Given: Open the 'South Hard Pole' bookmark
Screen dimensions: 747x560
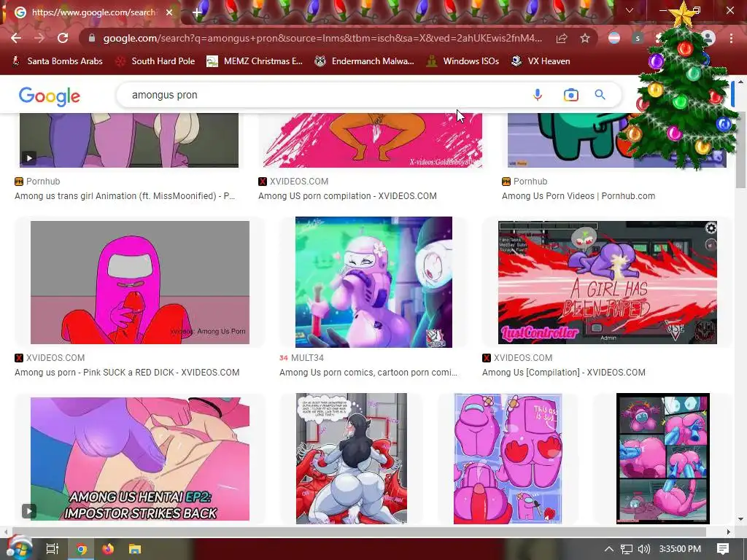Looking at the screenshot, I should [x=155, y=61].
